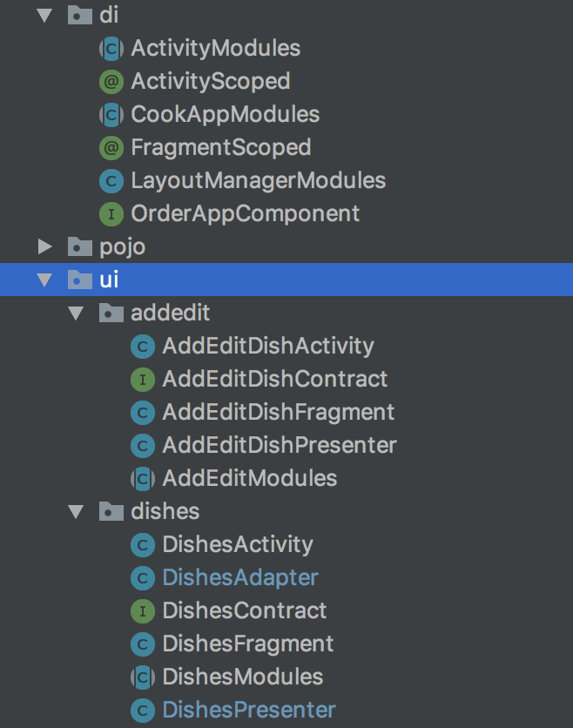
Task: Select AddEditDishActivity in the tree
Action: coord(267,346)
